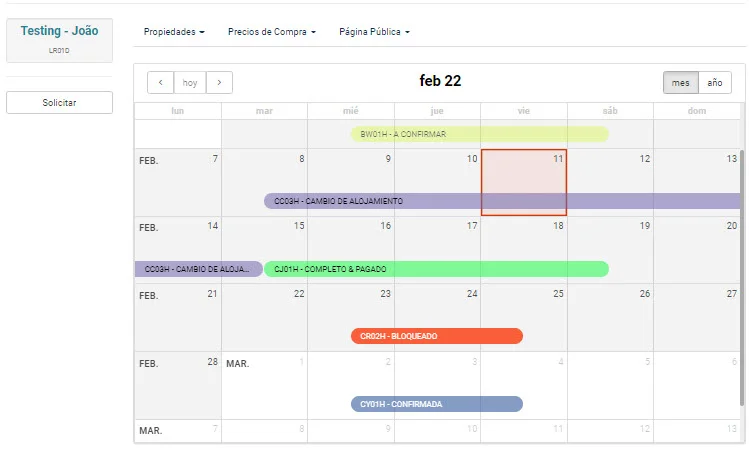
Task: Click the Solicitar button
Action: 59,103
